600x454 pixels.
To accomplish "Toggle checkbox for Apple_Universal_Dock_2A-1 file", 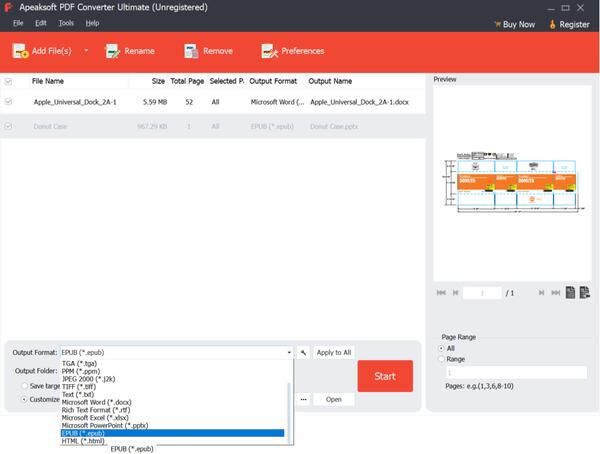I will [9, 101].
